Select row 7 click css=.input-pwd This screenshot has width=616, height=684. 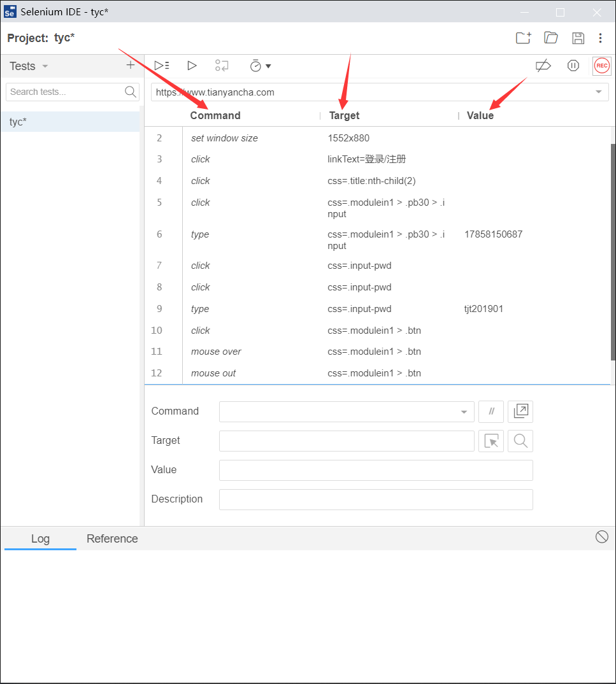coord(378,266)
